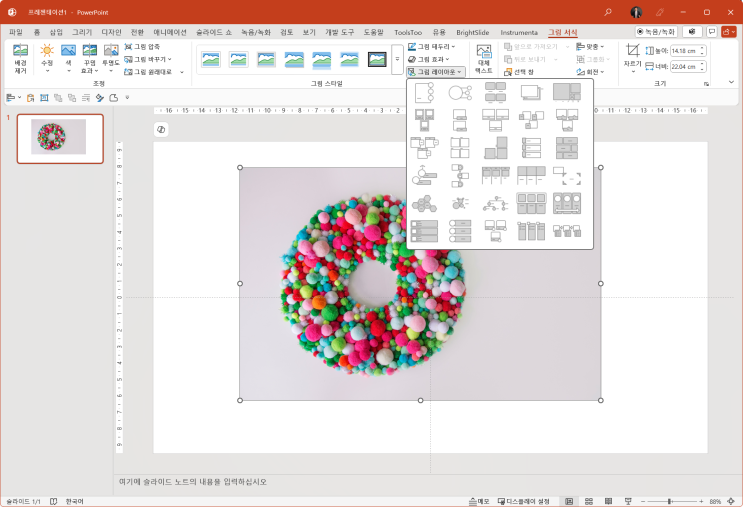The width and height of the screenshot is (743, 507).
Task: Click the freeform shape icon in quick access toolbar
Action: click(114, 98)
